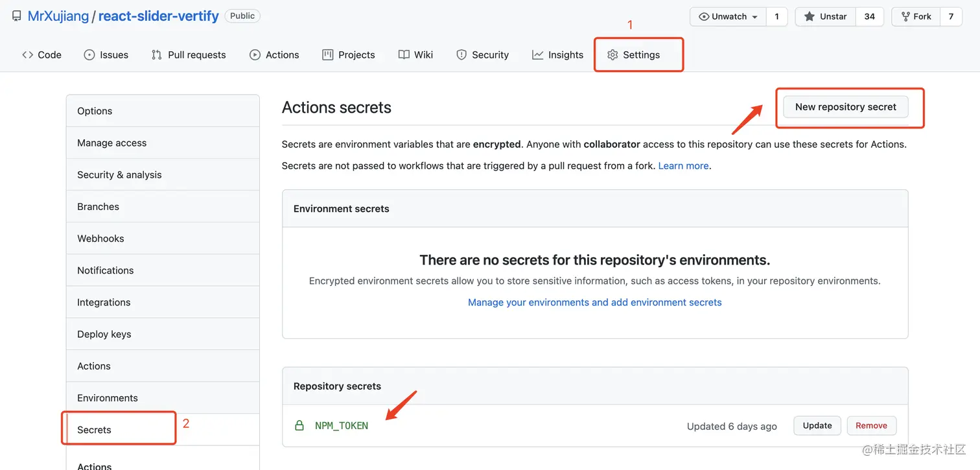Screen dimensions: 980x470
Task: Unstar the repository
Action: [x=826, y=17]
